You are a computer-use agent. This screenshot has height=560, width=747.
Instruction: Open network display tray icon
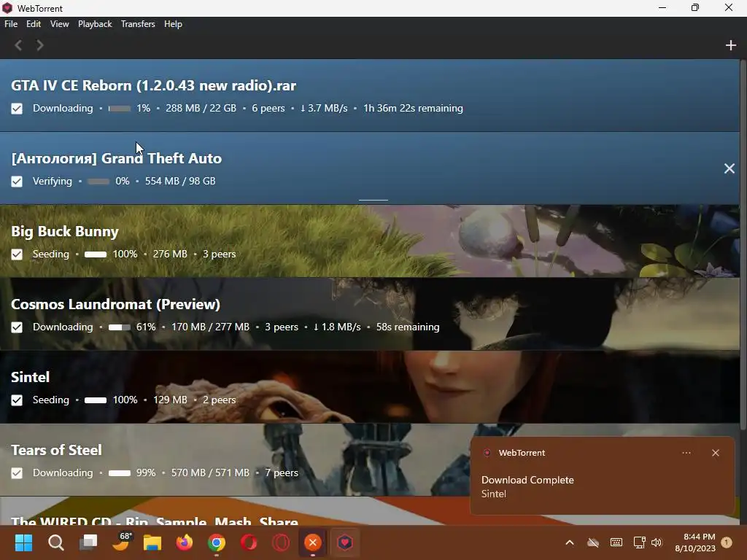click(x=639, y=542)
